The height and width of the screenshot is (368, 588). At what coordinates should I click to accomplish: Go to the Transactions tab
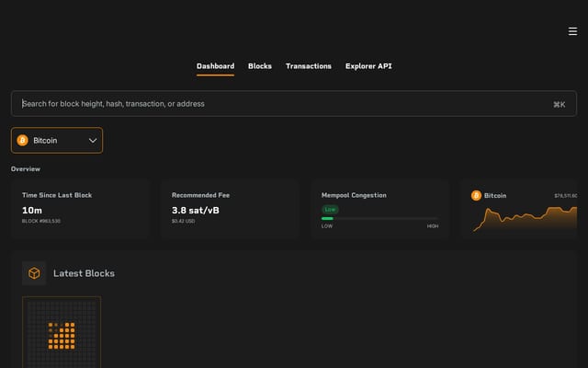point(309,66)
